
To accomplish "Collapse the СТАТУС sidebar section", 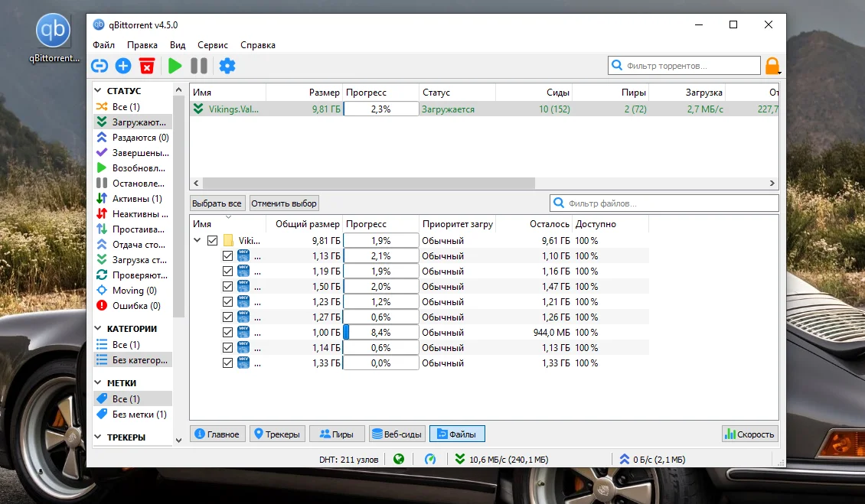I will coord(99,91).
